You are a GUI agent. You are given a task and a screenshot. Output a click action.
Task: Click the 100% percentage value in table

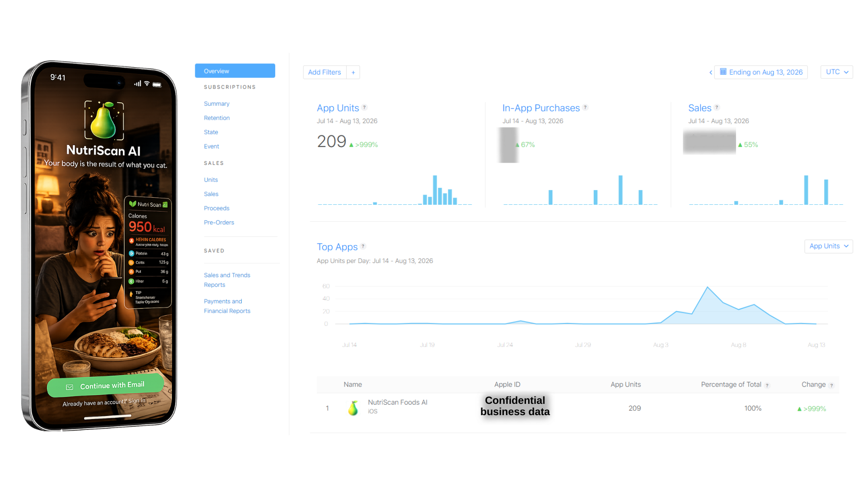(x=753, y=409)
